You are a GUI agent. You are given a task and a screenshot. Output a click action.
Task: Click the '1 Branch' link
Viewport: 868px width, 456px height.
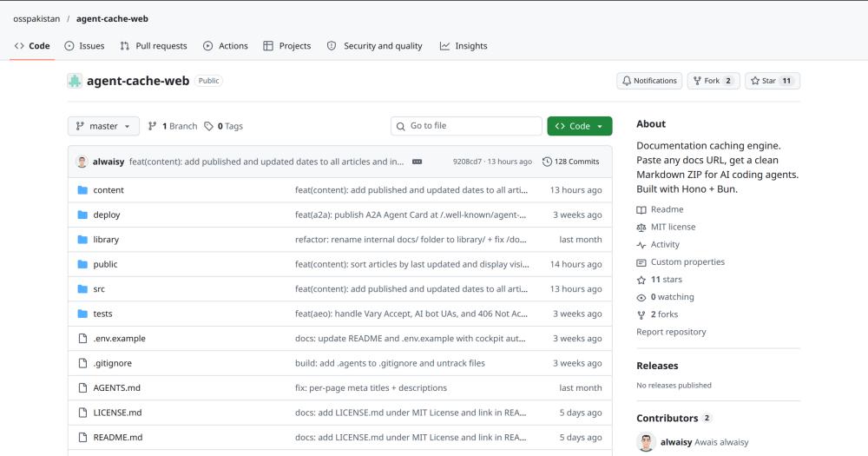[x=173, y=126]
